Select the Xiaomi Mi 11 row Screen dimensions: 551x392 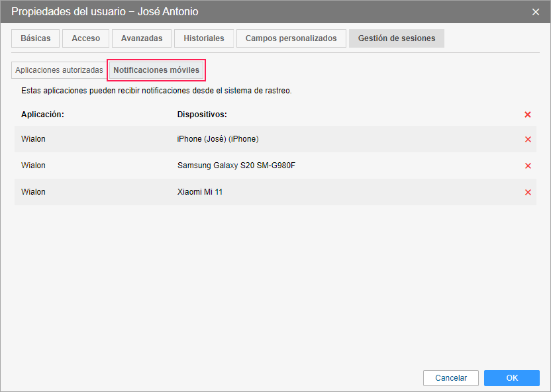pyautogui.click(x=200, y=192)
